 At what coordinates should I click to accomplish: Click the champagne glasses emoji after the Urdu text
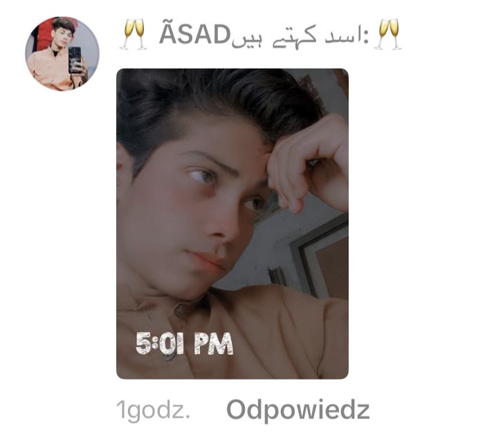387,35
